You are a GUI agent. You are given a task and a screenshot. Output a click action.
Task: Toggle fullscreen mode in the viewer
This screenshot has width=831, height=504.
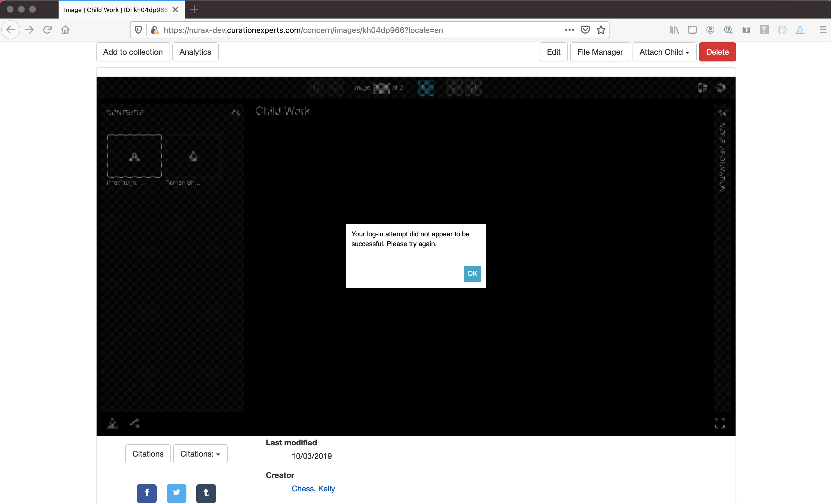coord(720,423)
